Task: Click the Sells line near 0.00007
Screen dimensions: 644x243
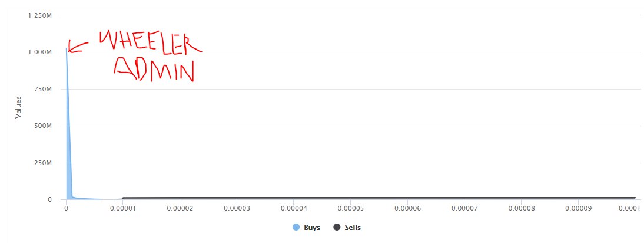Action: (x=464, y=198)
